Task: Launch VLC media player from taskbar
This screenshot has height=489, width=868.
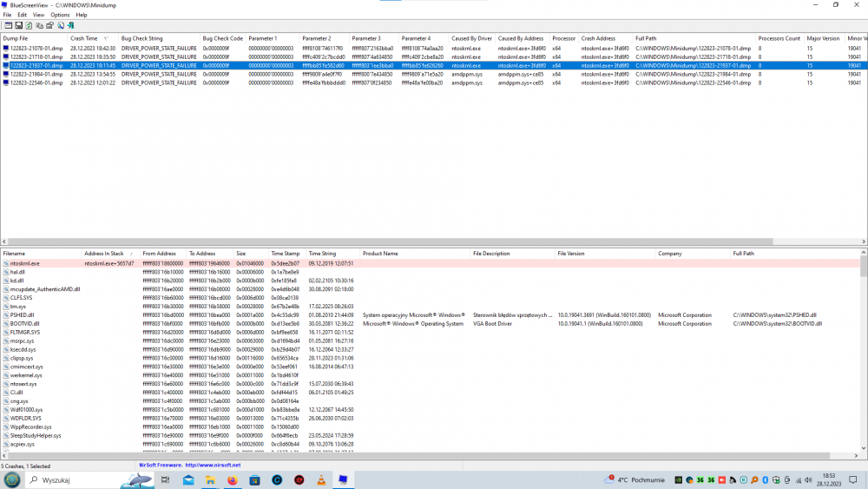Action: (320, 479)
